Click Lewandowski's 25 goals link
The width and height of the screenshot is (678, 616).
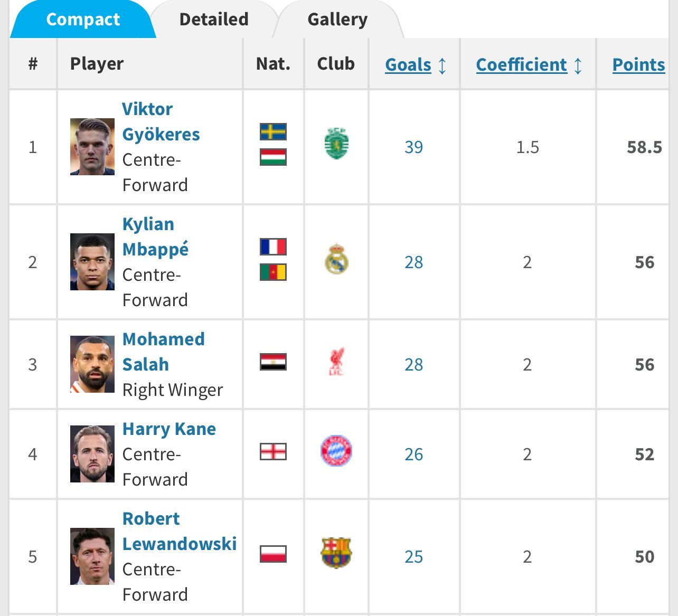tap(414, 556)
